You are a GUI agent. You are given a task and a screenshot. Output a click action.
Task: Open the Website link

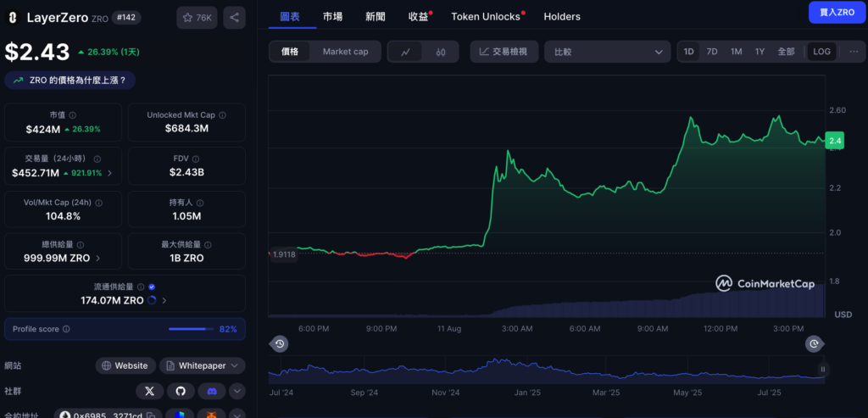(125, 365)
